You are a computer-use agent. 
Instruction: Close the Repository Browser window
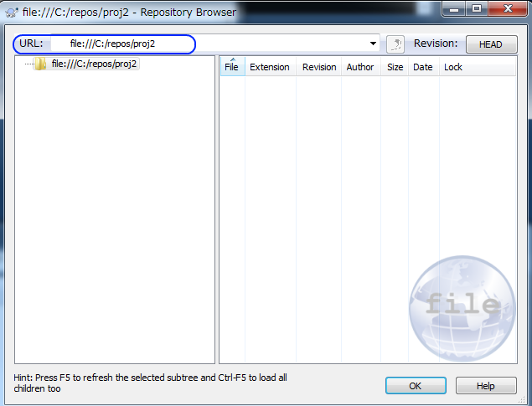508,8
